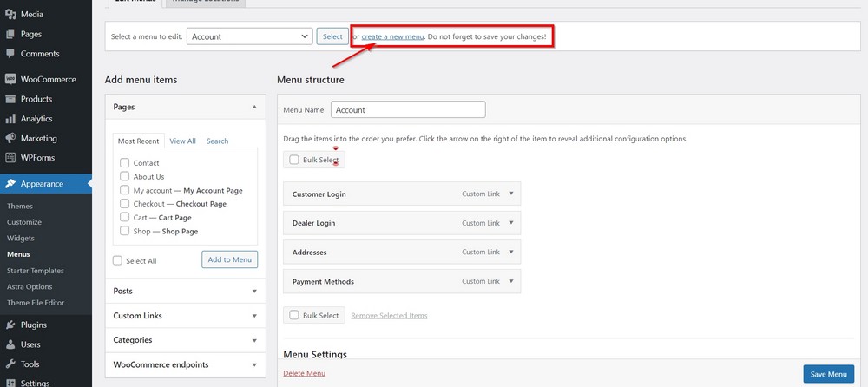Viewport: 868px width, 387px height.
Task: Expand Customer Login item options arrow
Action: (x=511, y=193)
